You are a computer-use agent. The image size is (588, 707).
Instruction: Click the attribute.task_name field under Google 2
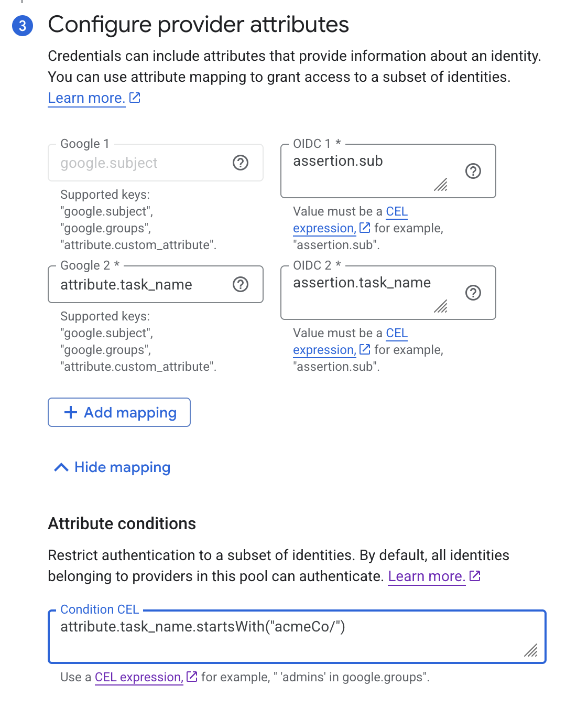click(126, 285)
